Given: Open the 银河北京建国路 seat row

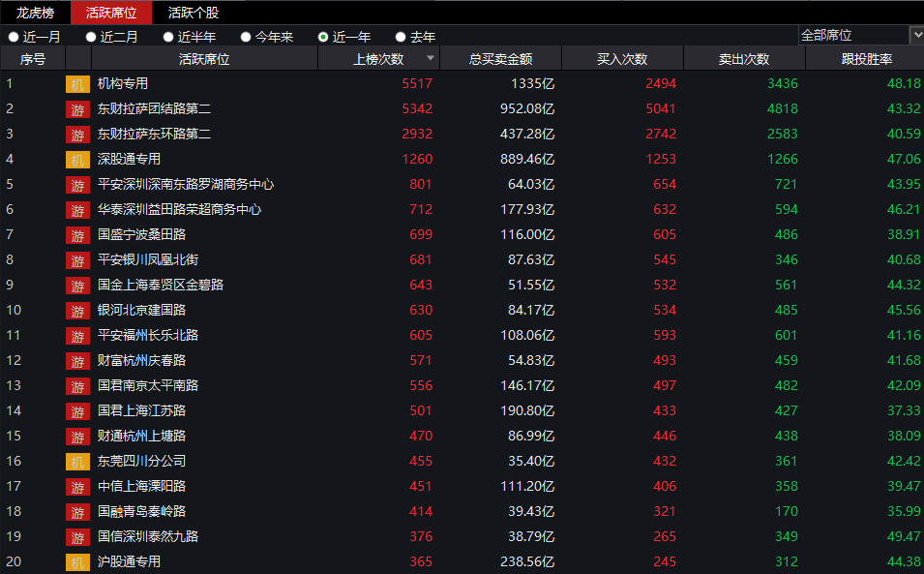Looking at the screenshot, I should pyautogui.click(x=462, y=310).
